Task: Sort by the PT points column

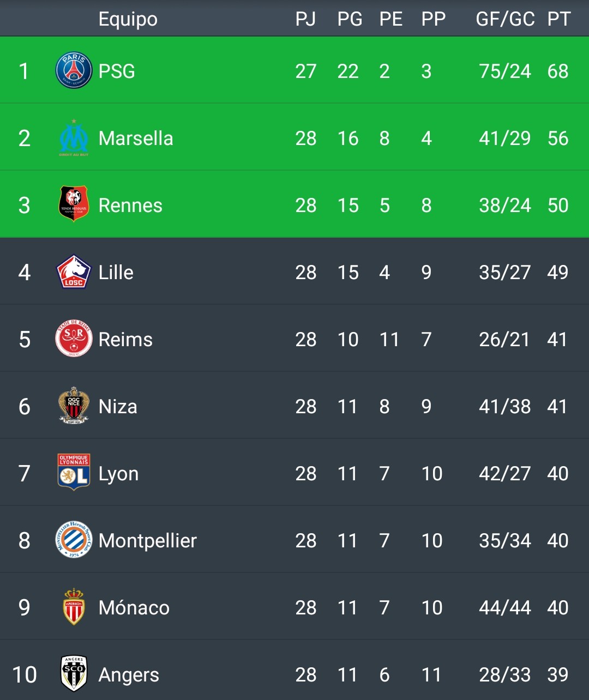Action: point(558,19)
